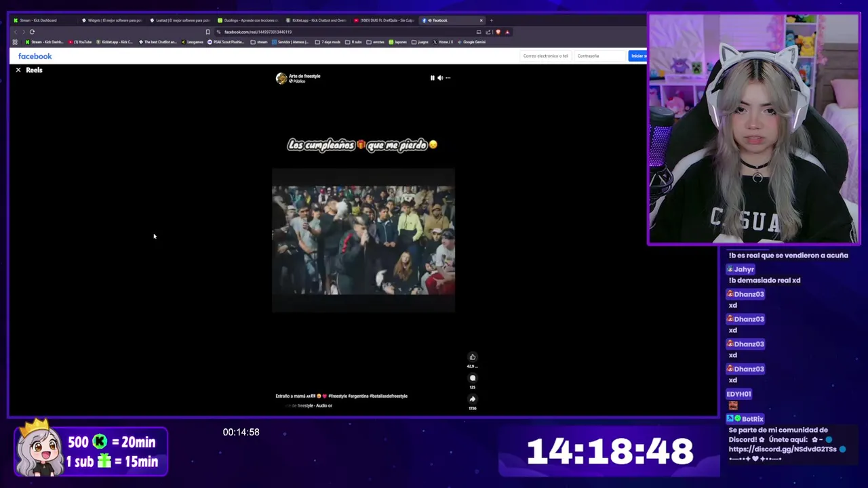Open the Home / X bookmark
The width and height of the screenshot is (868, 488).
tap(443, 42)
